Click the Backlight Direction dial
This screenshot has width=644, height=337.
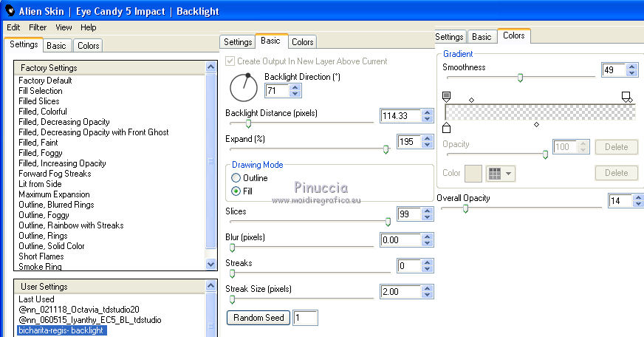point(244,87)
